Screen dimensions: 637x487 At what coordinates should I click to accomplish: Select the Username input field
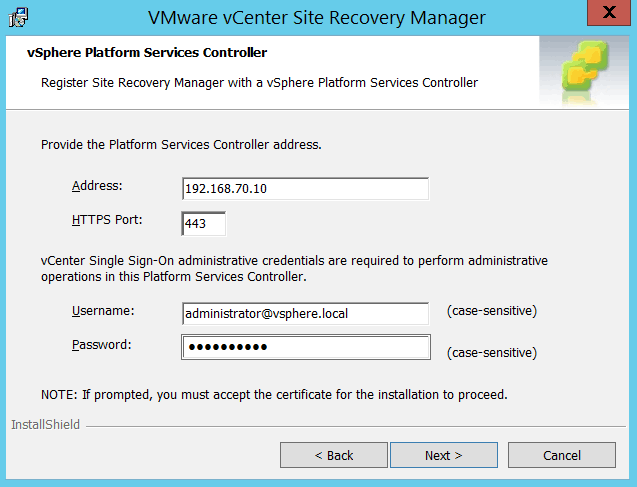(305, 314)
